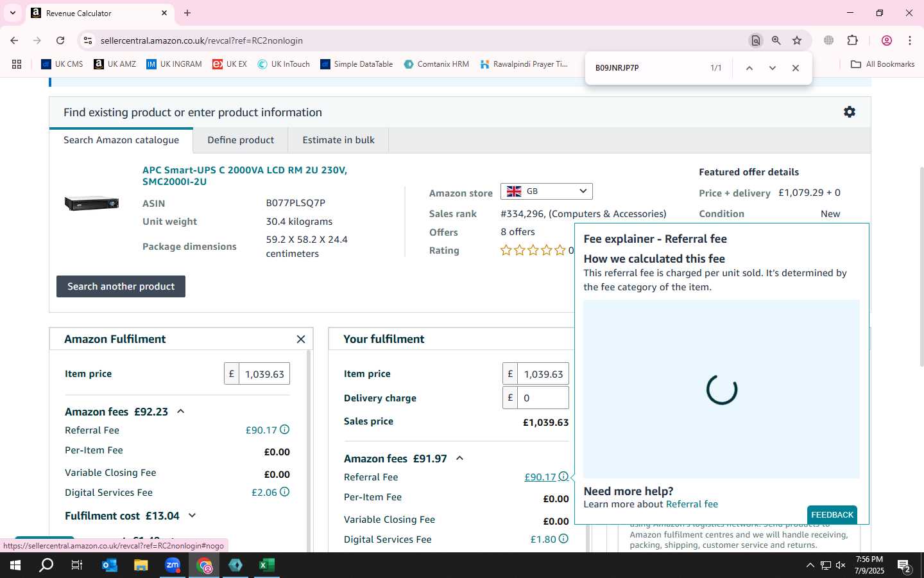Screen dimensions: 924x578
Task: Open Zoom app from taskbar
Action: tap(173, 565)
